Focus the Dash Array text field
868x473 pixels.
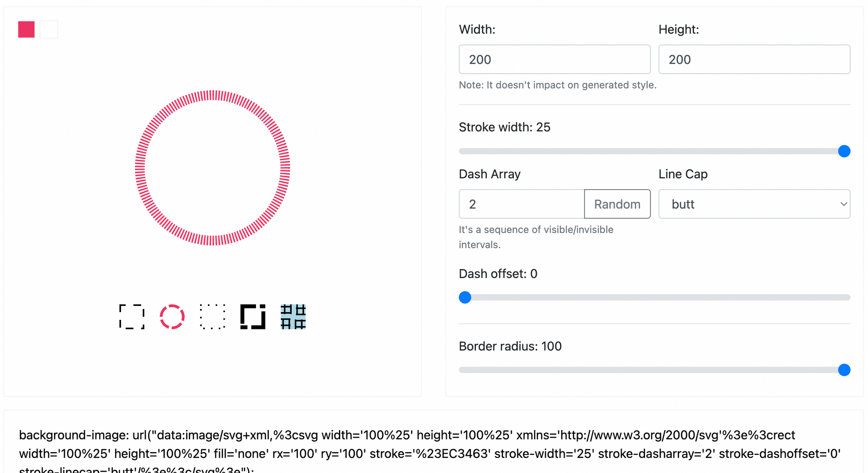[x=522, y=204]
